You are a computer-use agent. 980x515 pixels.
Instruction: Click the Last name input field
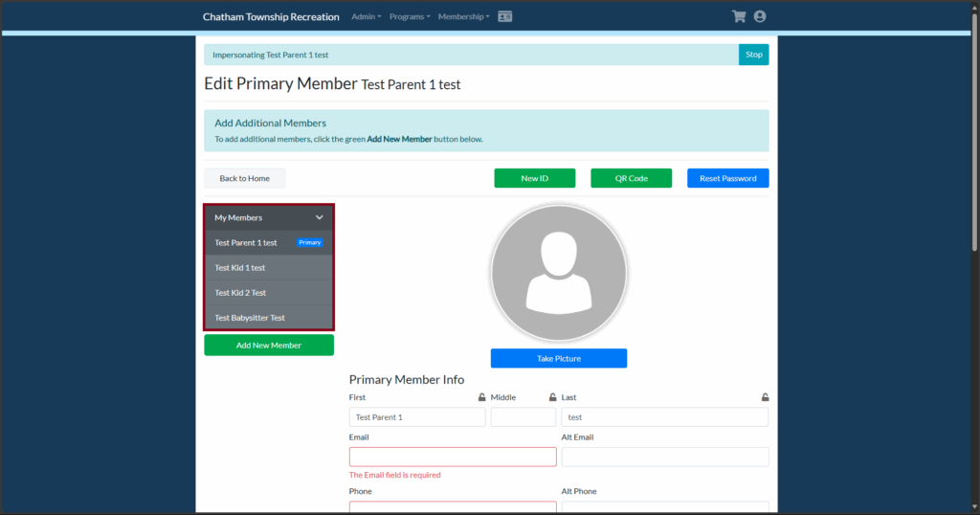click(x=664, y=416)
